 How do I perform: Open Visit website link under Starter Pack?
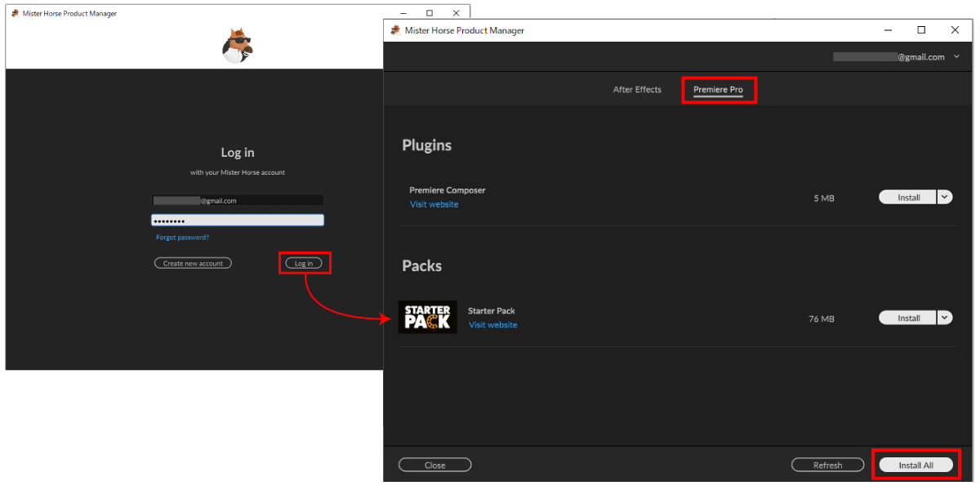click(492, 325)
